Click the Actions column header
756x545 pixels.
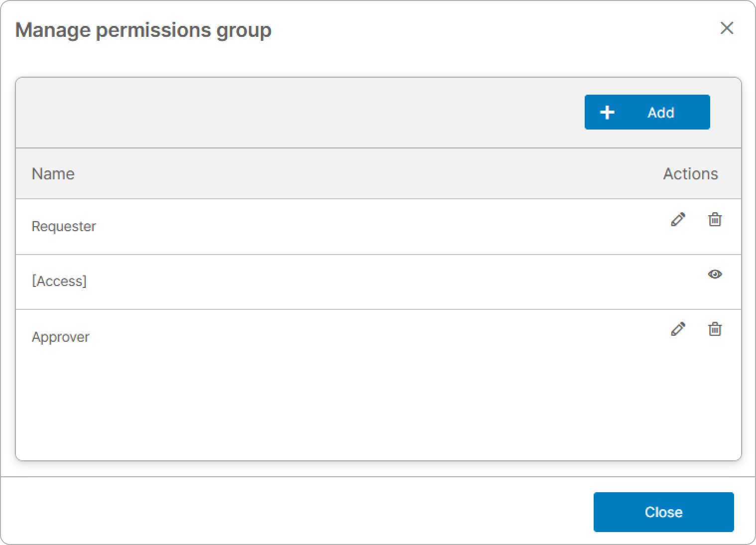(690, 174)
